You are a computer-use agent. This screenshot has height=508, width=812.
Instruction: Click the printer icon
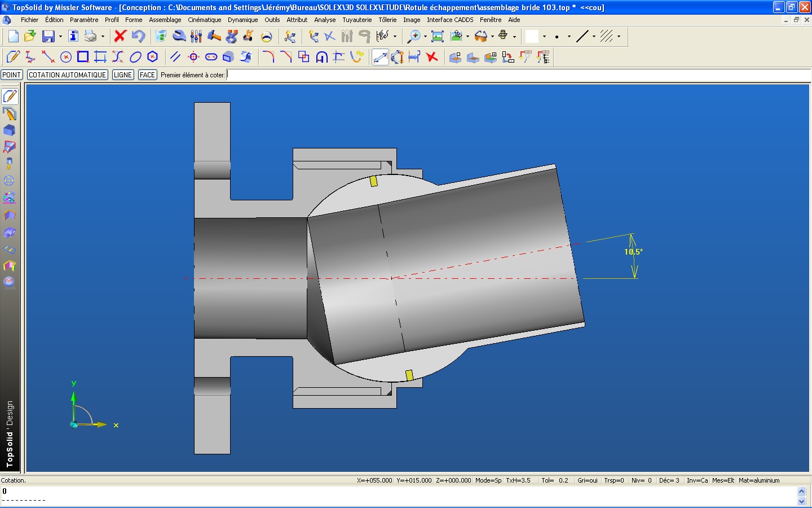[x=90, y=37]
